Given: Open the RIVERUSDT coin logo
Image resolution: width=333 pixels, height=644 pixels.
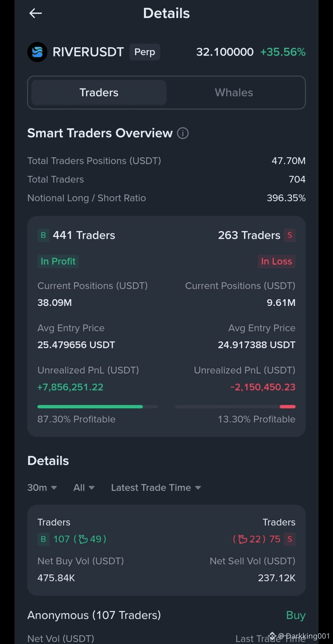Looking at the screenshot, I should click(x=37, y=52).
